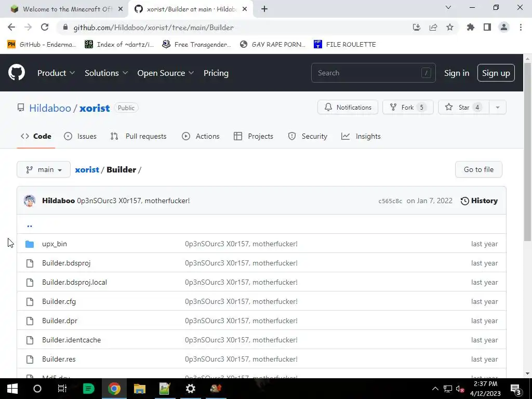Open commit History link

click(x=479, y=201)
